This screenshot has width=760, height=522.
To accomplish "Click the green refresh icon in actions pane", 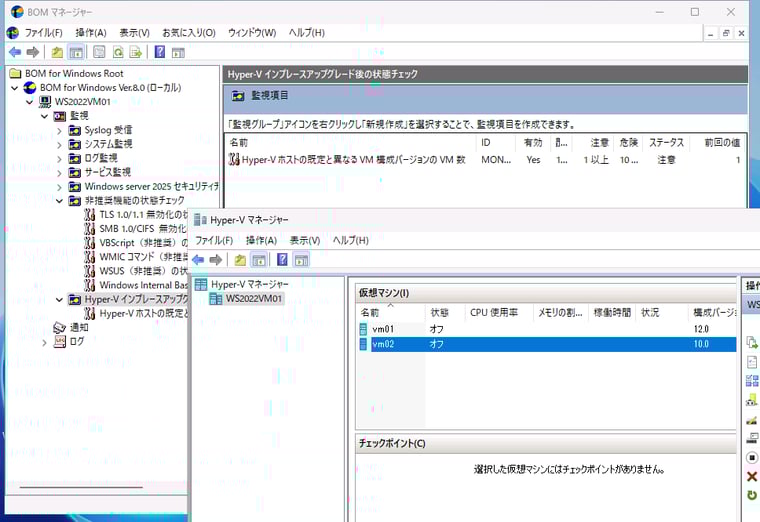I will pyautogui.click(x=752, y=495).
